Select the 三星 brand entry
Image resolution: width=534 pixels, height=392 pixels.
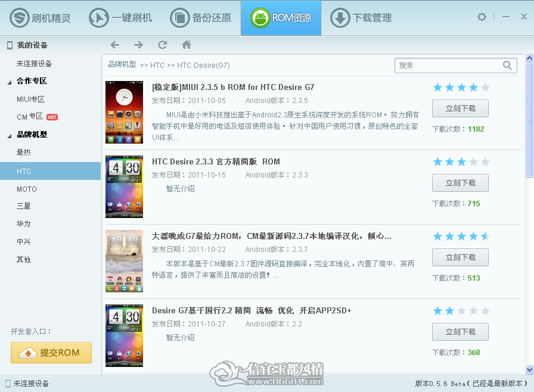[23, 206]
